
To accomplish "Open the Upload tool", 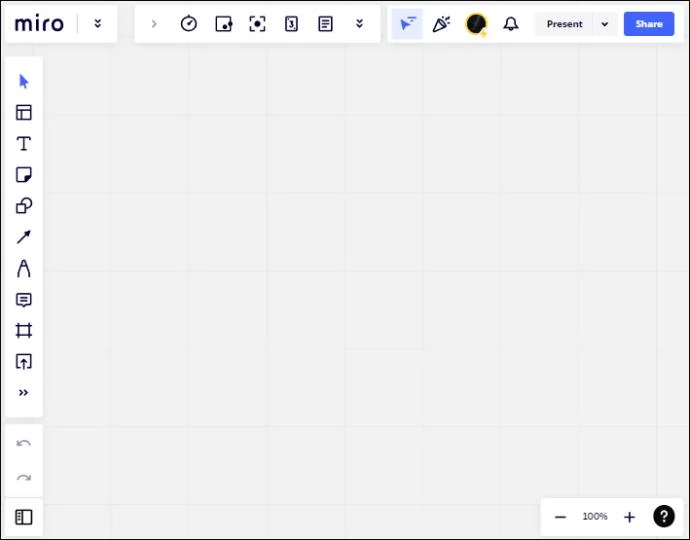I will [24, 362].
